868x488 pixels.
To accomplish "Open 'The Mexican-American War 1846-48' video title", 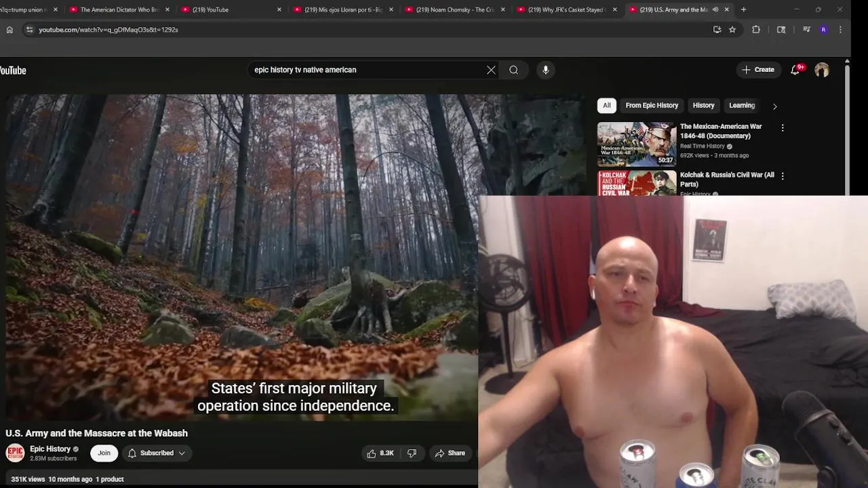I will point(721,131).
